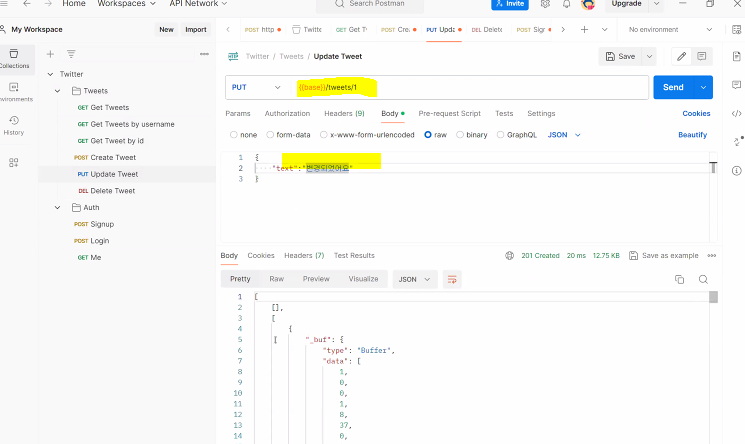Open the request info icon in right sidebar
The image size is (745, 444).
click(736, 171)
